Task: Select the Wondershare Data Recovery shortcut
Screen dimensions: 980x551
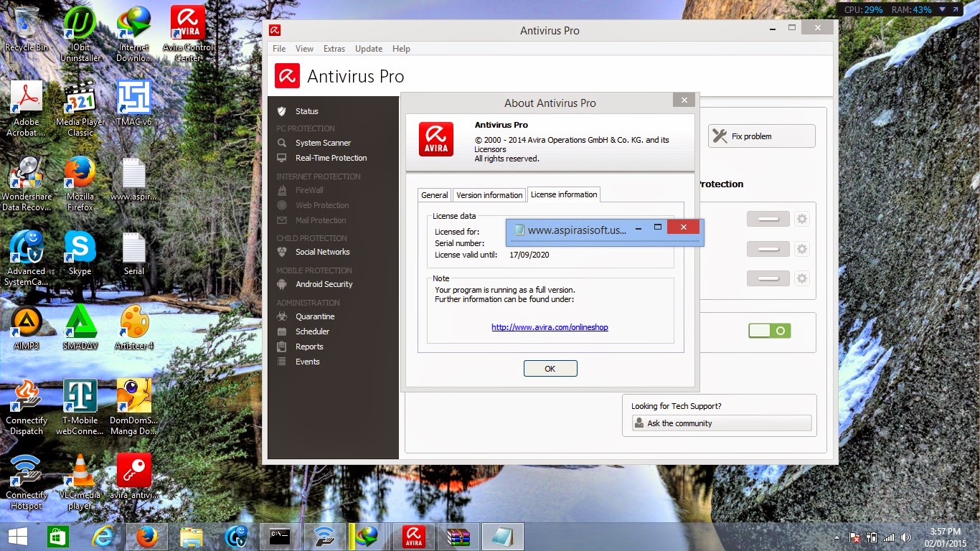Action: tap(27, 183)
